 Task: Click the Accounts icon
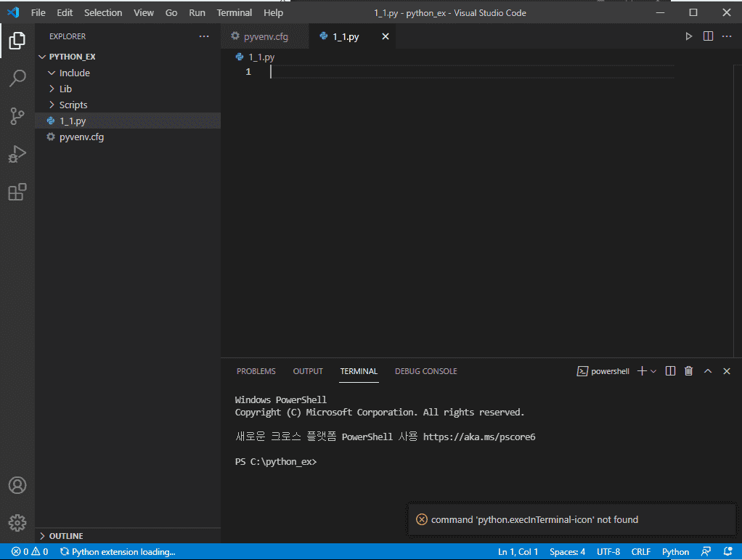pyautogui.click(x=17, y=485)
